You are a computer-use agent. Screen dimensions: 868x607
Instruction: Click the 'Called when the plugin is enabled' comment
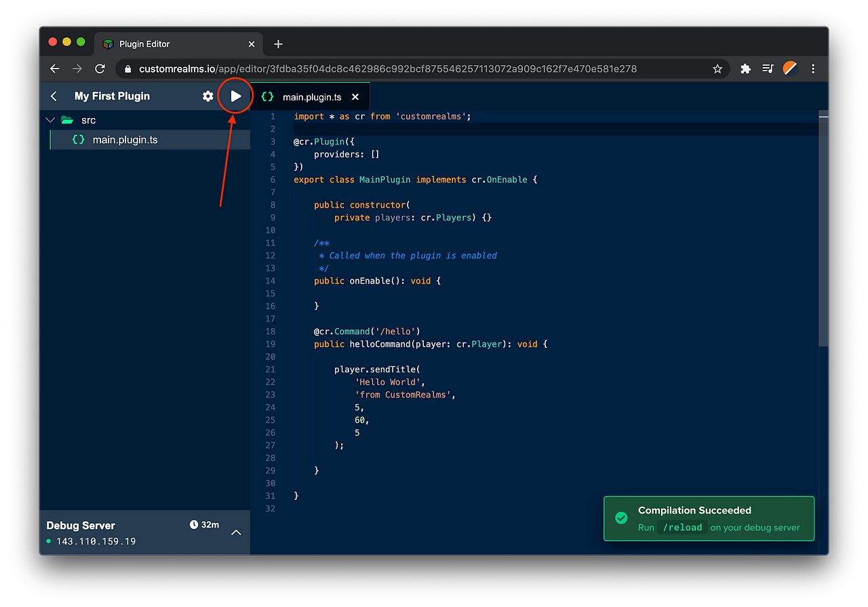(412, 256)
